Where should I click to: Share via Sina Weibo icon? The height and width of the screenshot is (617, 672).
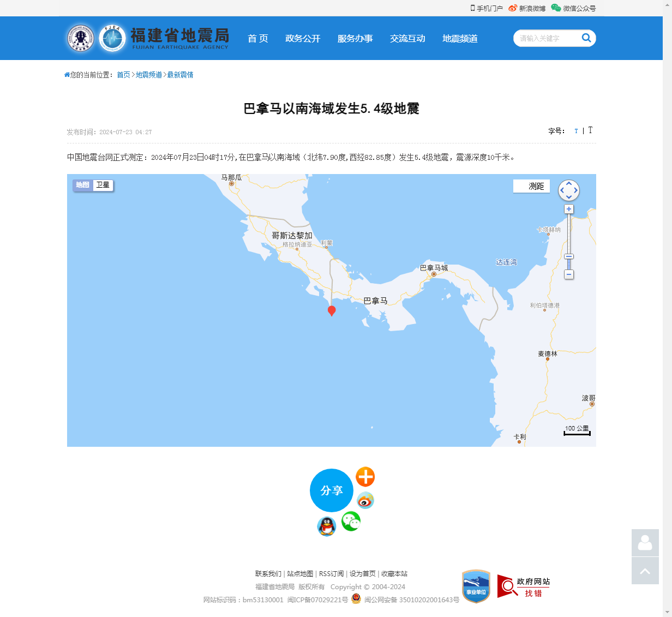click(365, 500)
